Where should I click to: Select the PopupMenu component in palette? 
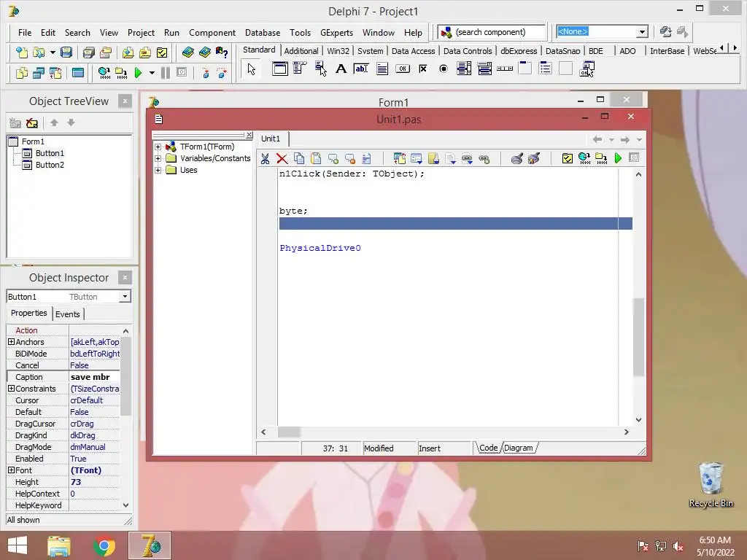tap(320, 69)
